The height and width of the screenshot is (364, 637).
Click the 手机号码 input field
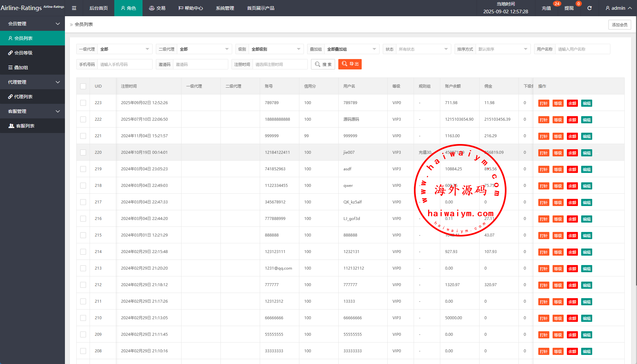(124, 65)
